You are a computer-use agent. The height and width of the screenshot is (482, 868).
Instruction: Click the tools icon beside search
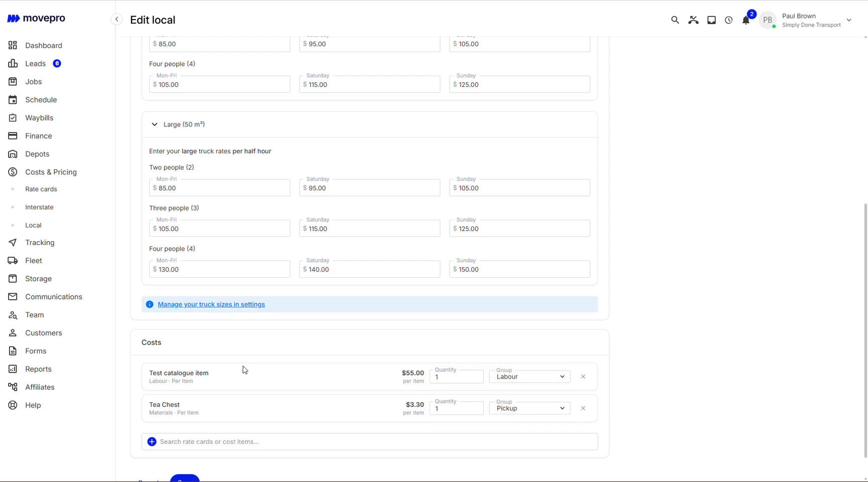tap(693, 20)
